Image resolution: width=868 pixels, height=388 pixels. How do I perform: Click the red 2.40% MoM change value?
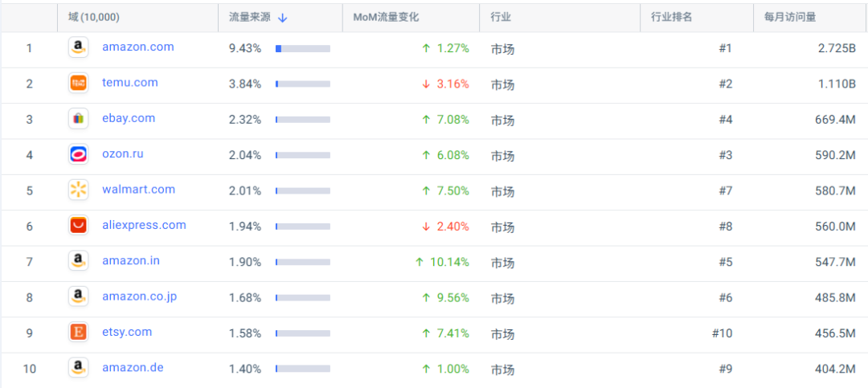(x=452, y=227)
